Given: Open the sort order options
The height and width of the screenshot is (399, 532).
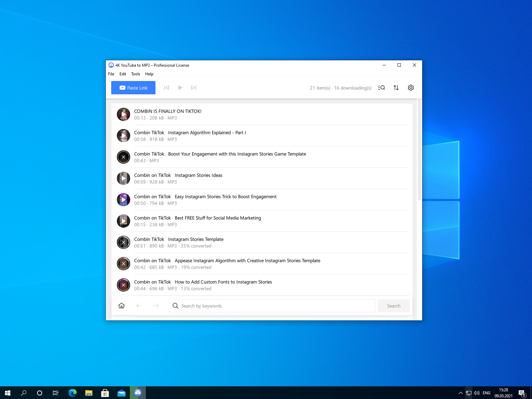Looking at the screenshot, I should [396, 88].
